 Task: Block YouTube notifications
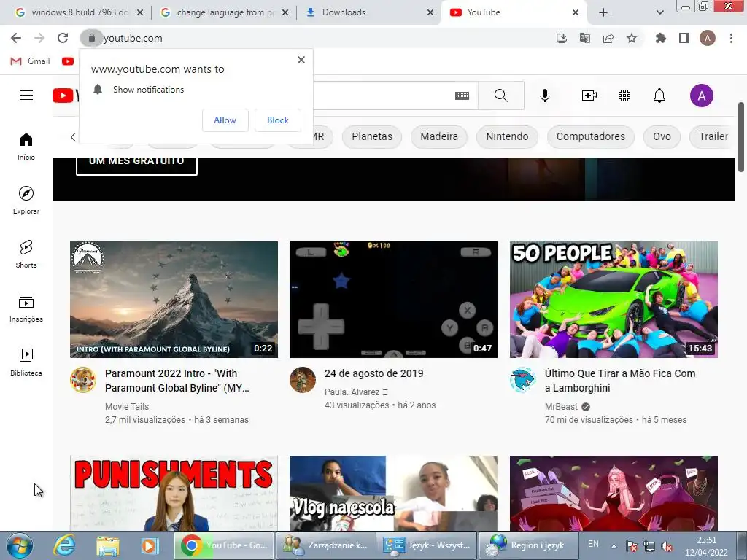pyautogui.click(x=278, y=120)
